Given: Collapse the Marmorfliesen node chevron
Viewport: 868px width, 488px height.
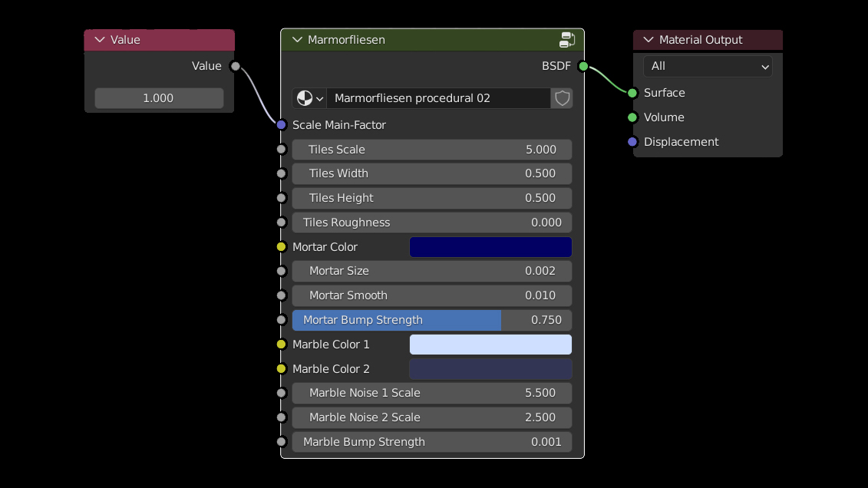Looking at the screenshot, I should tap(297, 40).
